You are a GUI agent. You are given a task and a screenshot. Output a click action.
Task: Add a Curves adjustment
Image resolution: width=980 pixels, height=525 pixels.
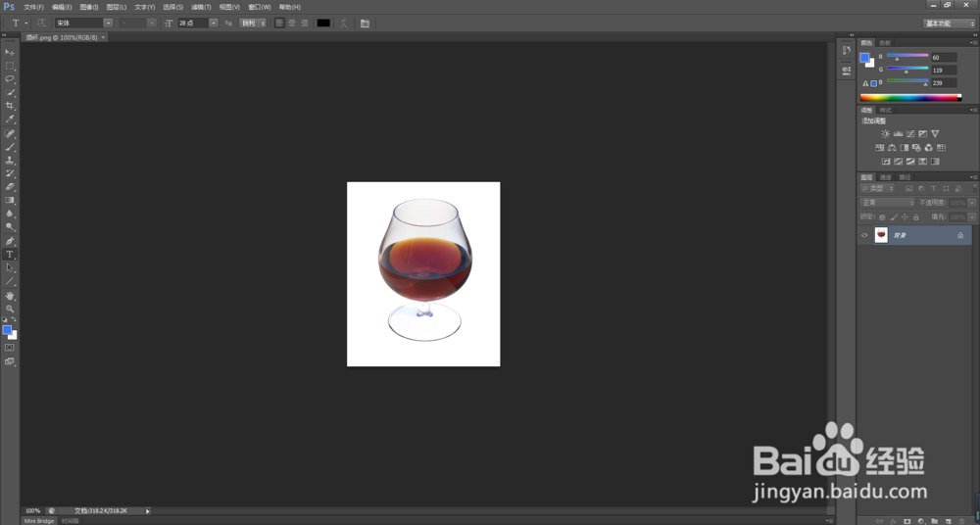(x=910, y=134)
